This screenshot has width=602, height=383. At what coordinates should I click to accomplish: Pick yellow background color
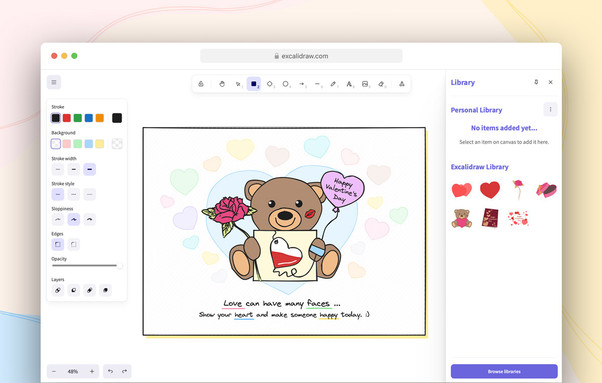tap(100, 144)
